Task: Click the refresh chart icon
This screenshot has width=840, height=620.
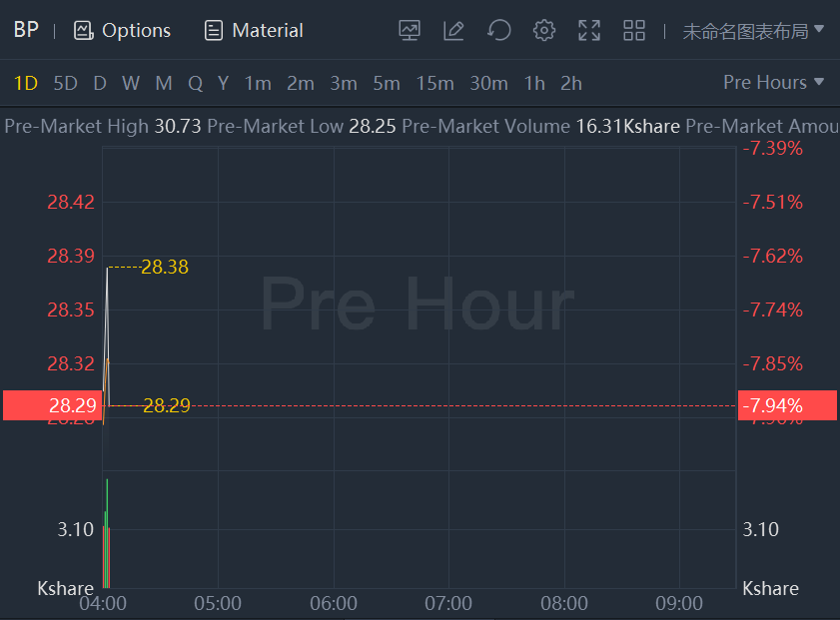Action: (x=499, y=30)
